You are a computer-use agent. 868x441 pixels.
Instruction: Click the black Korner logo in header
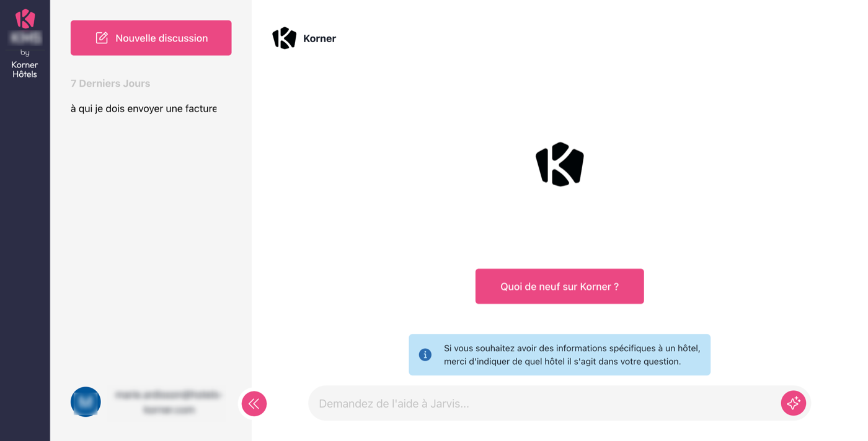[x=285, y=38]
